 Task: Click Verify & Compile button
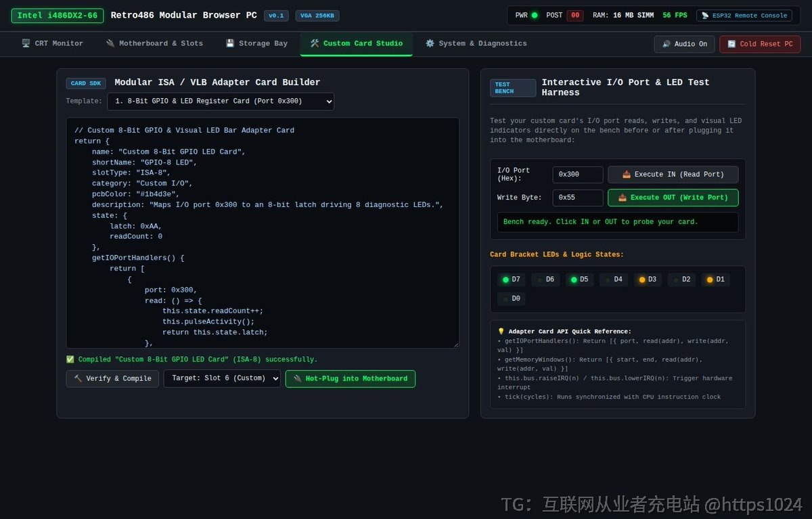(x=112, y=379)
